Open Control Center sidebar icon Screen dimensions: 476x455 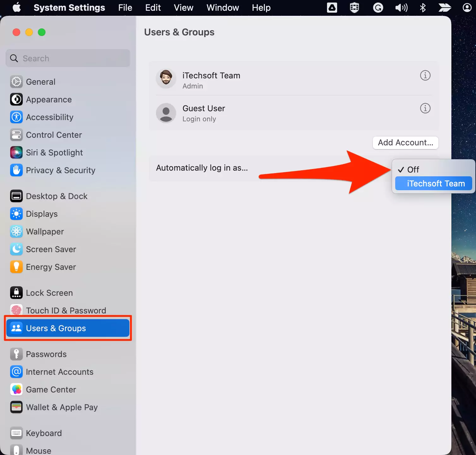point(16,135)
